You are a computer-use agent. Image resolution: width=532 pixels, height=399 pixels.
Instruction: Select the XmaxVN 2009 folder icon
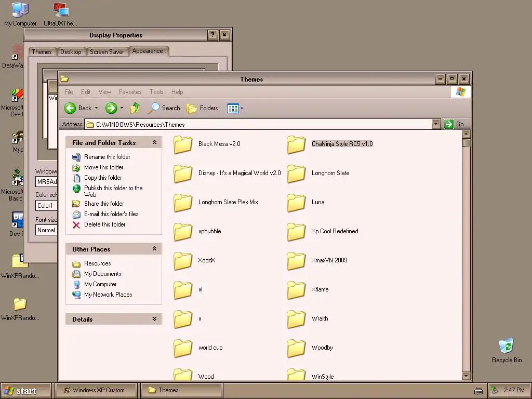coord(296,261)
